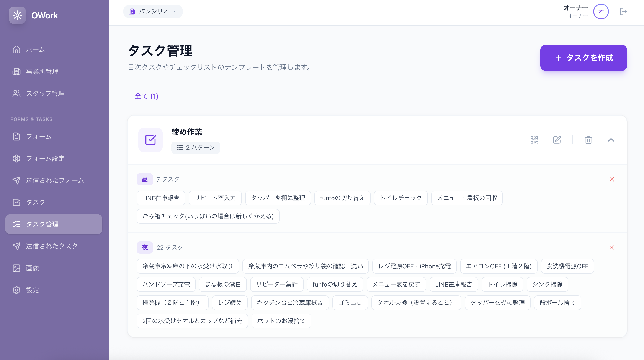Click the タスクを作成 button
644x360 pixels.
[583, 58]
